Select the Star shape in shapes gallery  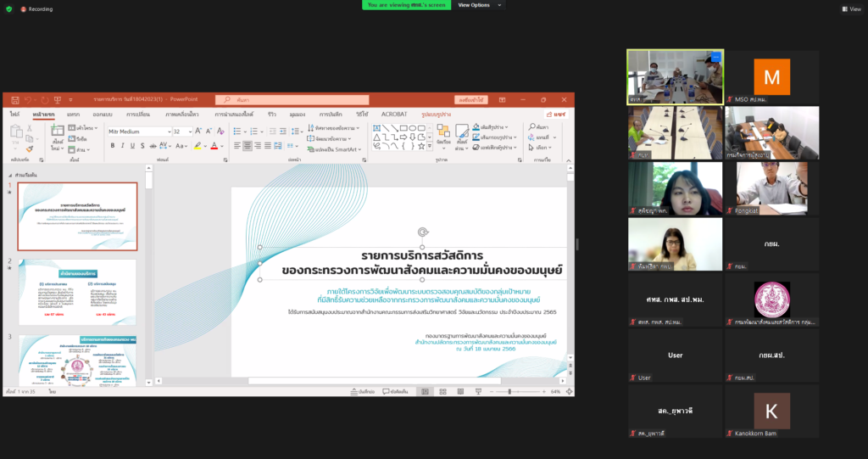pos(421,146)
